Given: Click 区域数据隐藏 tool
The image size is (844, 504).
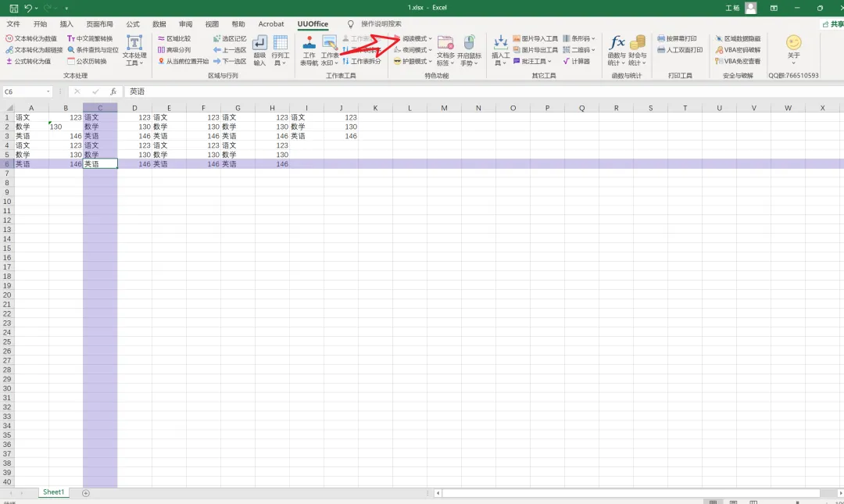Looking at the screenshot, I should pos(738,39).
